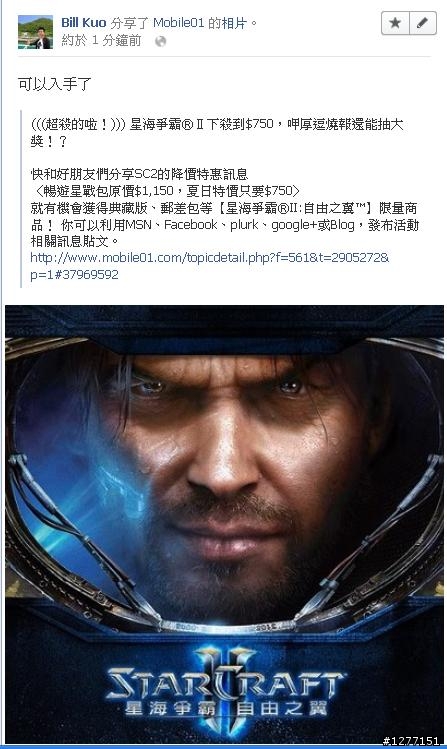
Task: Open the shared StarCraft II photo
Action: pos(224,525)
